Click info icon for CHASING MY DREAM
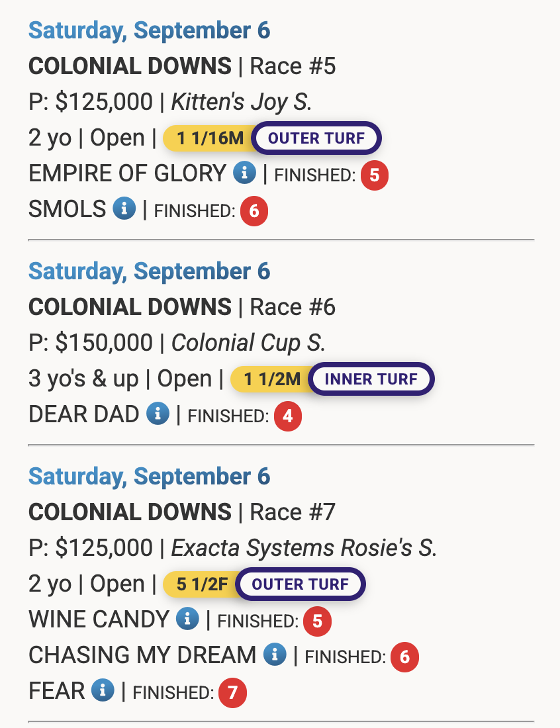 tap(275, 655)
